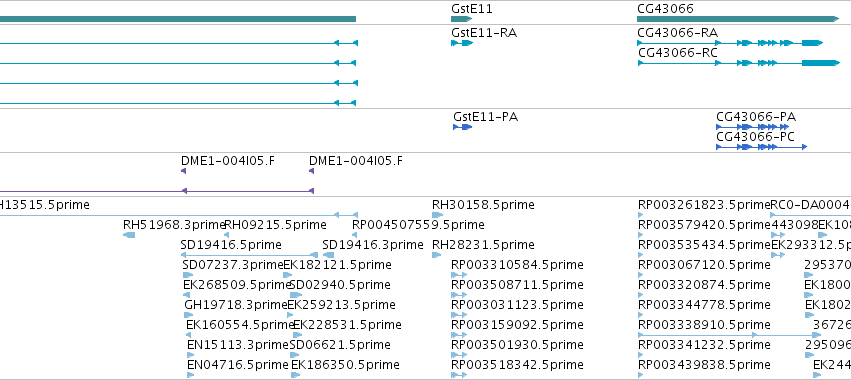Click the CG43066 gene bar

738,19
